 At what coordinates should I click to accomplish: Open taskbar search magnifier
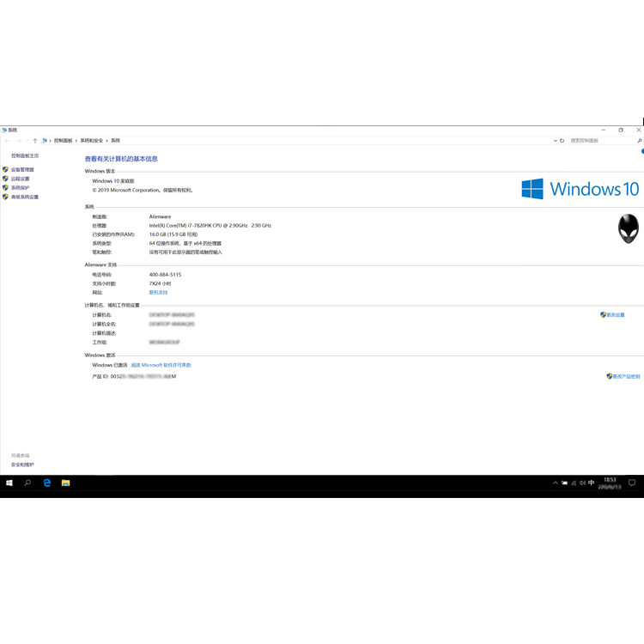[27, 483]
